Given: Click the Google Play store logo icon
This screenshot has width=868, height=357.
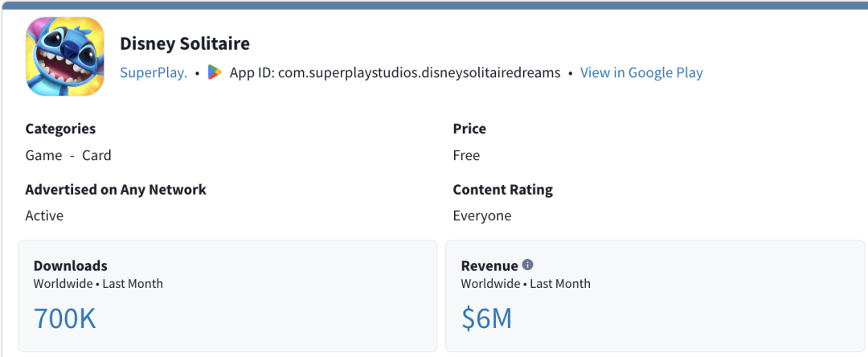Looking at the screenshot, I should click(215, 72).
